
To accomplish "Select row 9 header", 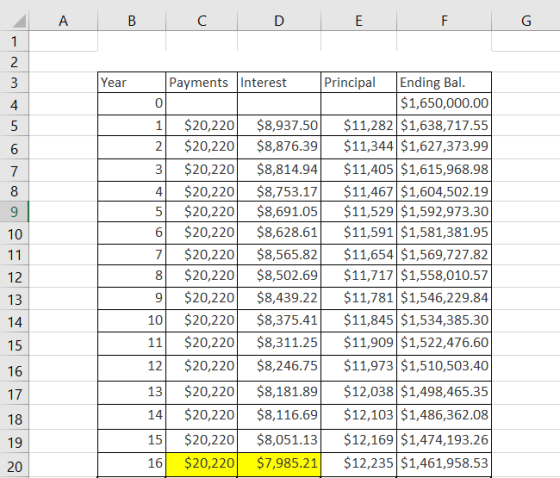I will point(14,212).
